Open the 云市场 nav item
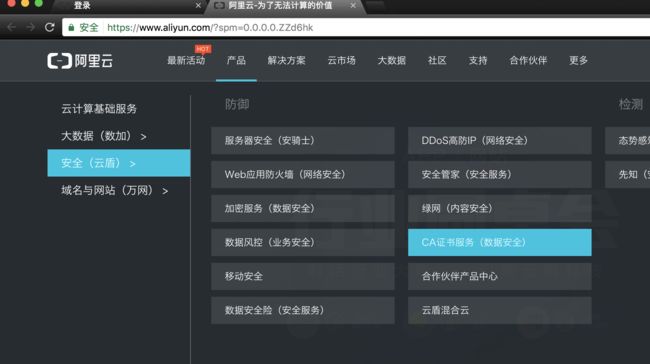Screen dimensions: 650x364 click(342, 61)
